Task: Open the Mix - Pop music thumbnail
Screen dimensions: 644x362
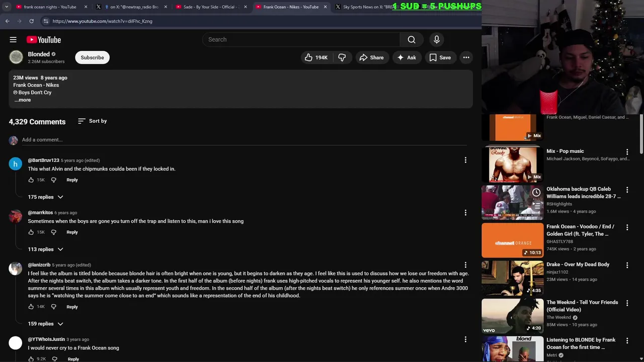Action: click(513, 164)
